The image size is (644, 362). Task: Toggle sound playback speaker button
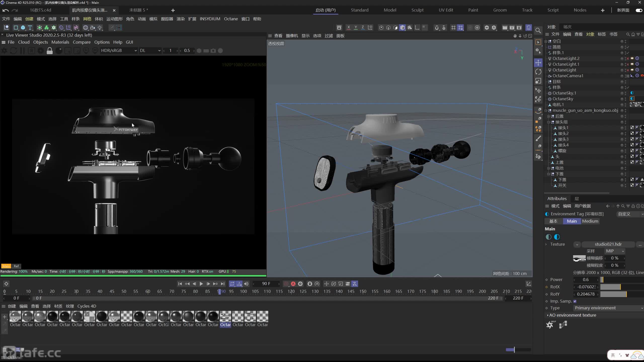pyautogui.click(x=246, y=284)
